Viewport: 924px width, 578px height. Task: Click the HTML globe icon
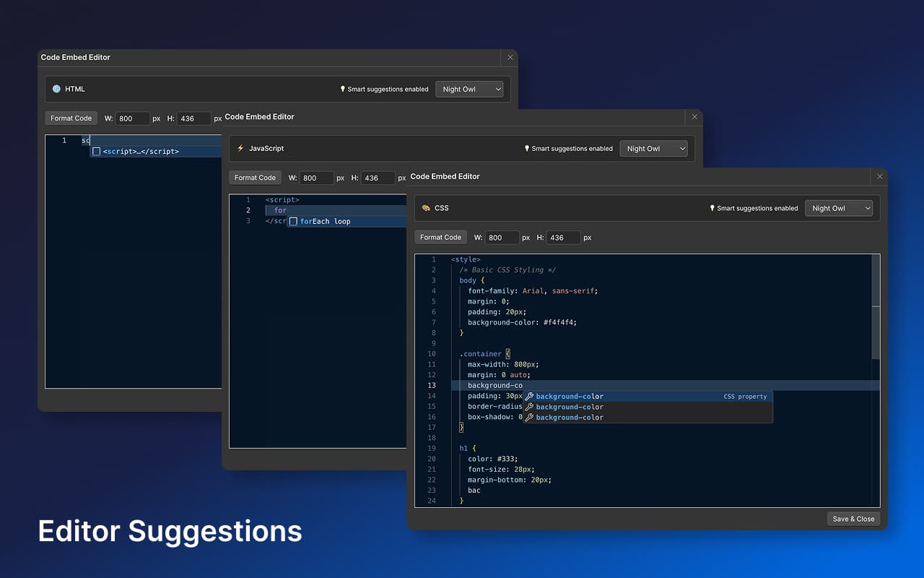(57, 89)
